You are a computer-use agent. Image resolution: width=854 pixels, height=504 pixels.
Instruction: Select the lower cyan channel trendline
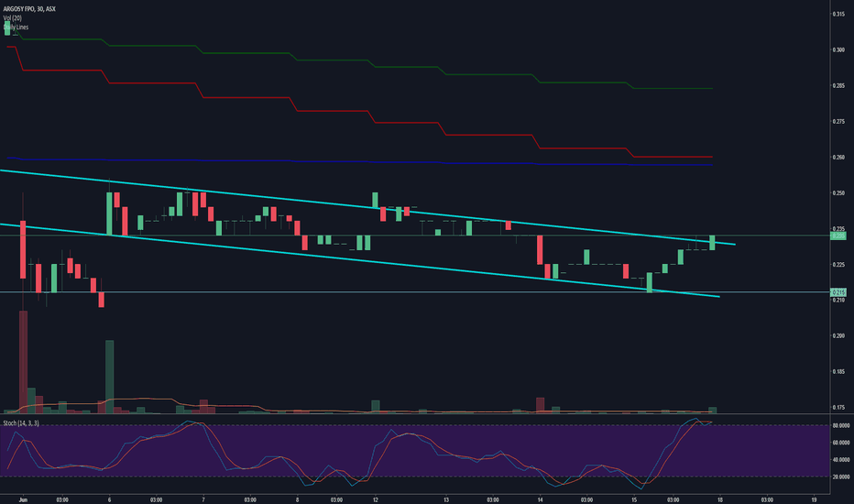pos(359,260)
